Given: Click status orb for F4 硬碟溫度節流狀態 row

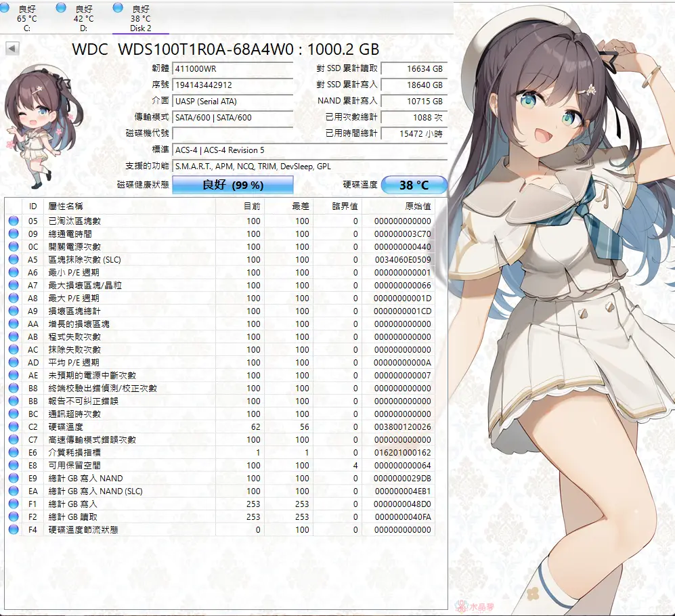Looking at the screenshot, I should [x=14, y=530].
